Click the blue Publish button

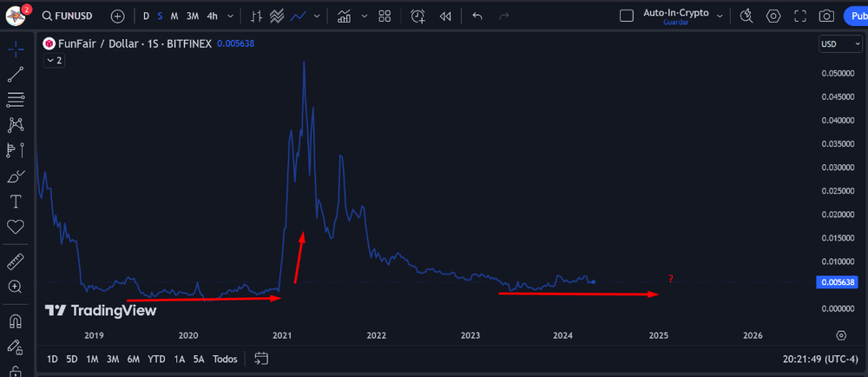pos(854,16)
